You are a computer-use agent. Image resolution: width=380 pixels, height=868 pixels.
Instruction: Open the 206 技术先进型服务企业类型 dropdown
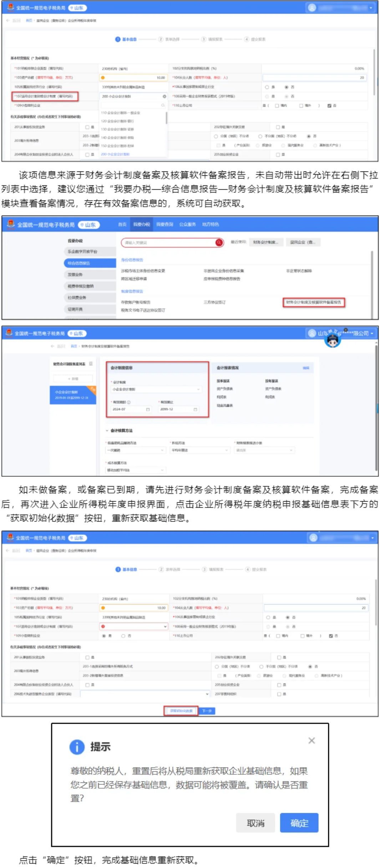(145, 694)
